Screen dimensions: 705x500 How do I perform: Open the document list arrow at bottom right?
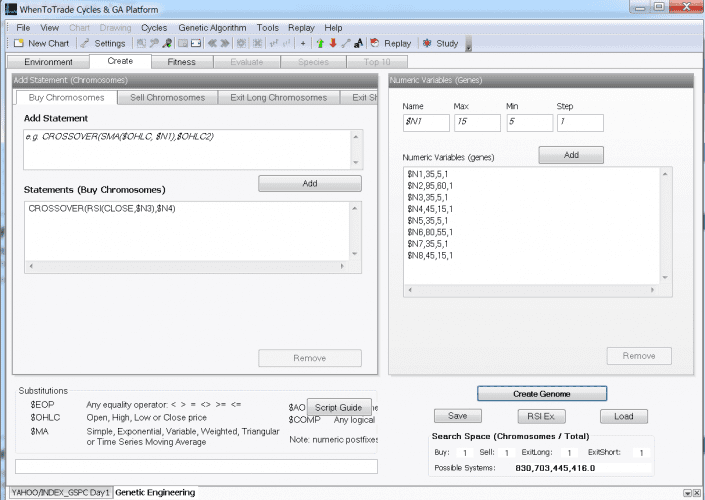[687, 493]
